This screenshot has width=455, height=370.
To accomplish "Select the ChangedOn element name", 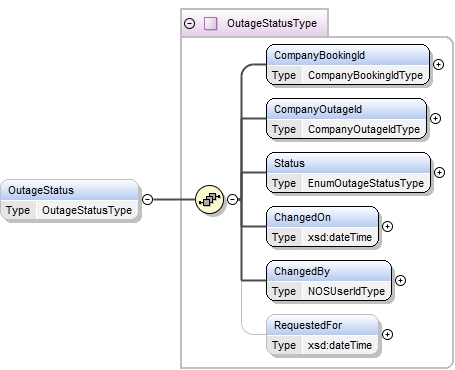I will click(x=302, y=217).
